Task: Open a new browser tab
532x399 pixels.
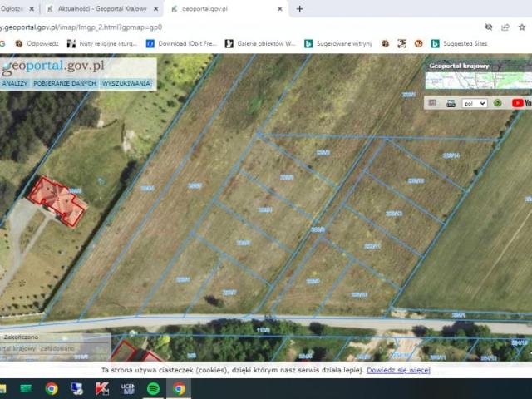Action: pyautogui.click(x=299, y=9)
